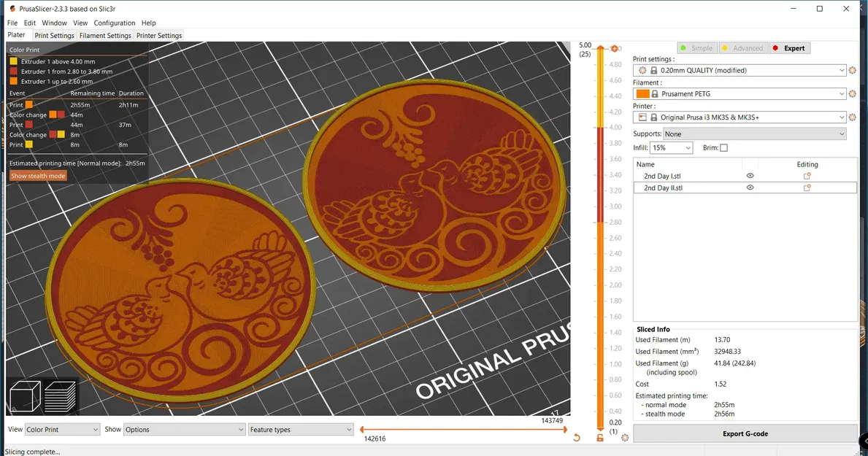Open the View Color Print dropdown
The image size is (868, 456).
(x=62, y=430)
